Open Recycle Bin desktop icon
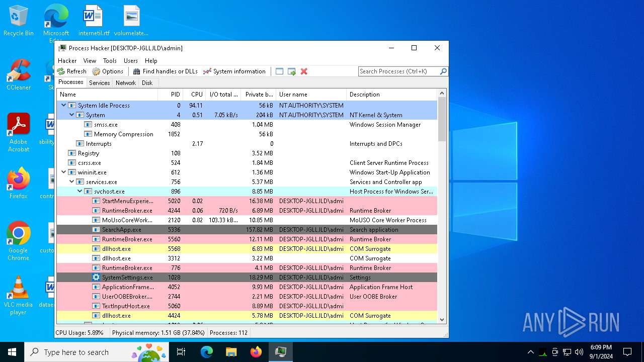The width and height of the screenshot is (644, 362). (x=19, y=21)
